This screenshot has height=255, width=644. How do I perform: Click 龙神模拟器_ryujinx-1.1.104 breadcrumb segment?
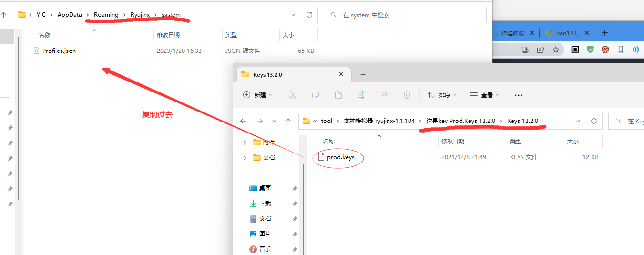pyautogui.click(x=379, y=121)
